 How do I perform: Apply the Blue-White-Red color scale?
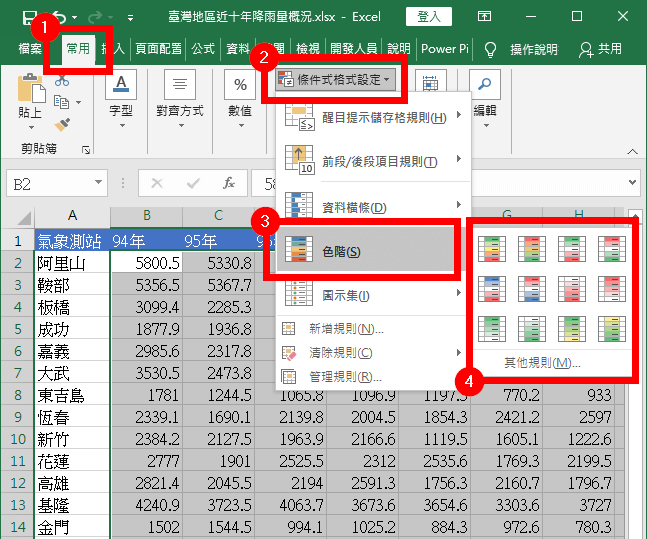click(x=491, y=289)
